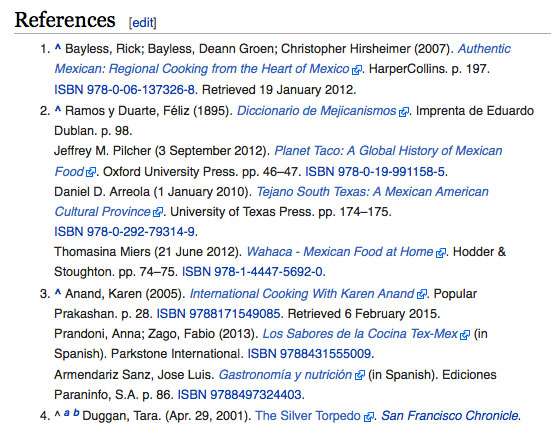Click external link icon after Los Sabores de la Cocina Tex-Mex
551x425 pixels.
(x=465, y=334)
